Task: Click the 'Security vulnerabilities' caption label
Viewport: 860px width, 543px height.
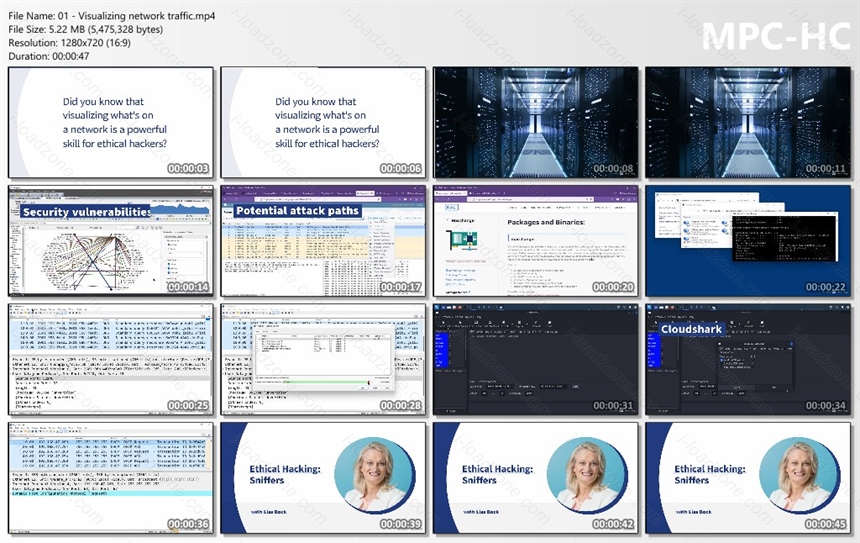Action: click(87, 212)
